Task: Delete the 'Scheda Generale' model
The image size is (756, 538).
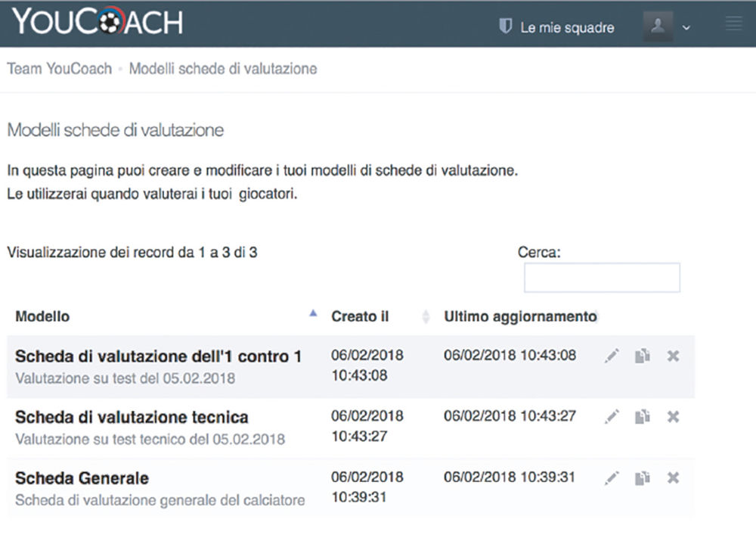Action: 672,477
